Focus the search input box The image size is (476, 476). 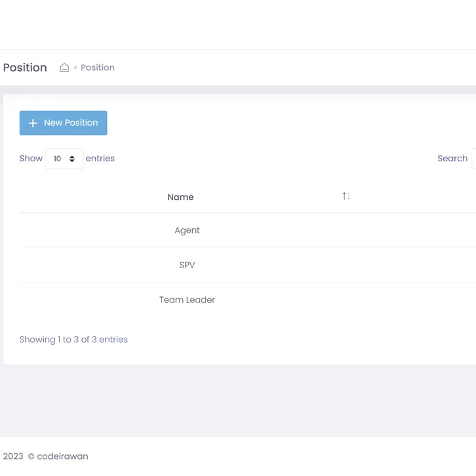click(473, 159)
